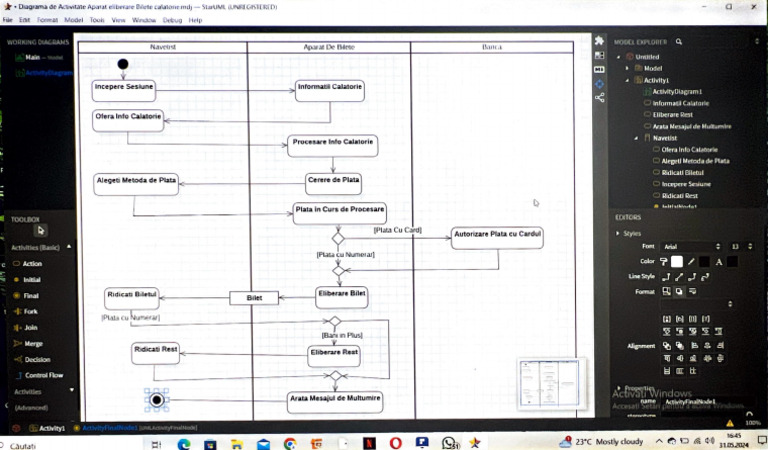
Task: Expand the Model folder in the Model Explorer
Action: [x=627, y=68]
